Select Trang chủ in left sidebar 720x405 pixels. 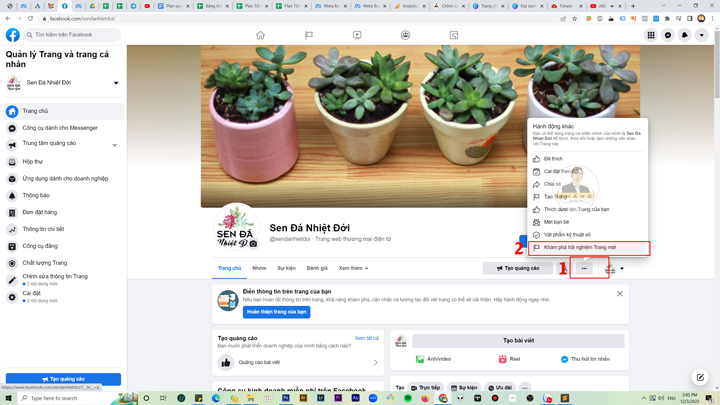coord(63,111)
